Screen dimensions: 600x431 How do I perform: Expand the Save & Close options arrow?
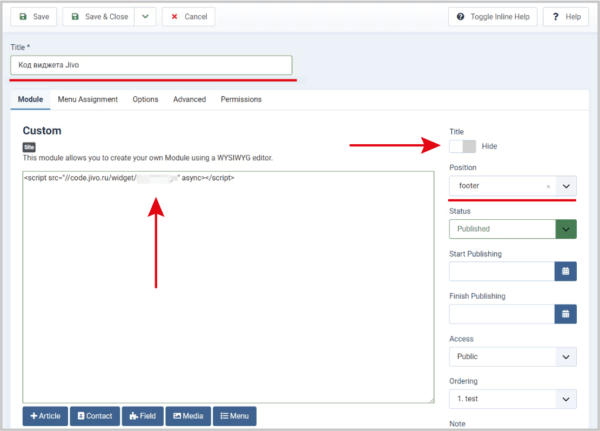point(145,17)
